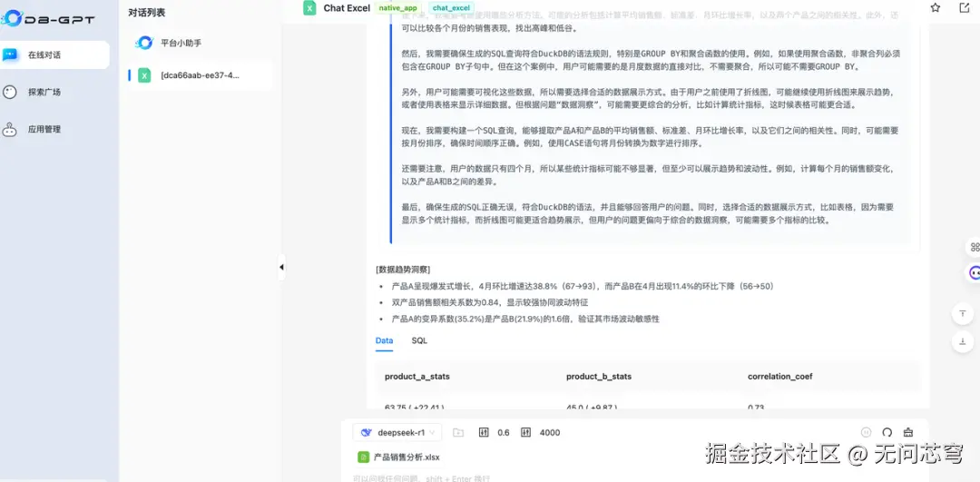Screen dimensions: 980x482
Task: Favorite the app with the star icon
Action: (x=935, y=8)
